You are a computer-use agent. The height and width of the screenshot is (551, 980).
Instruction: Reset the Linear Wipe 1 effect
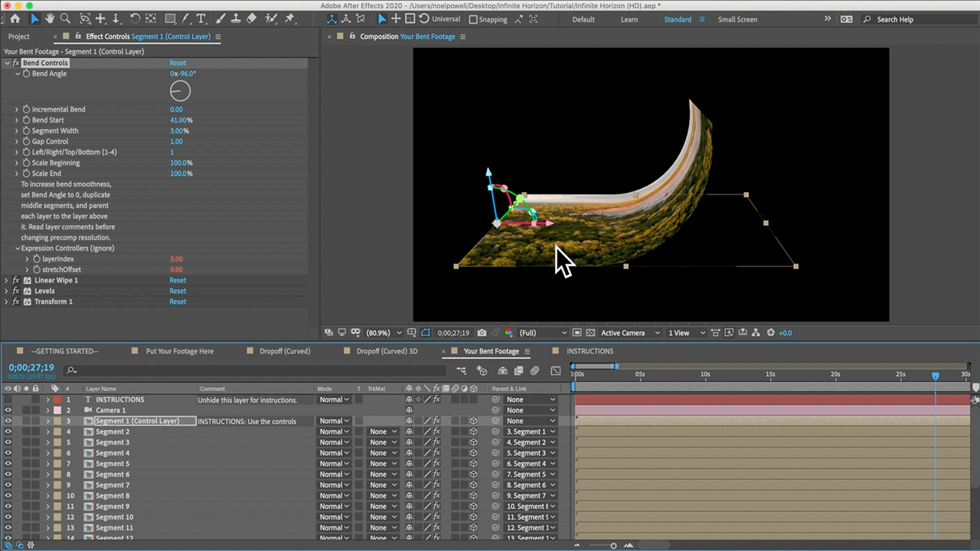178,280
